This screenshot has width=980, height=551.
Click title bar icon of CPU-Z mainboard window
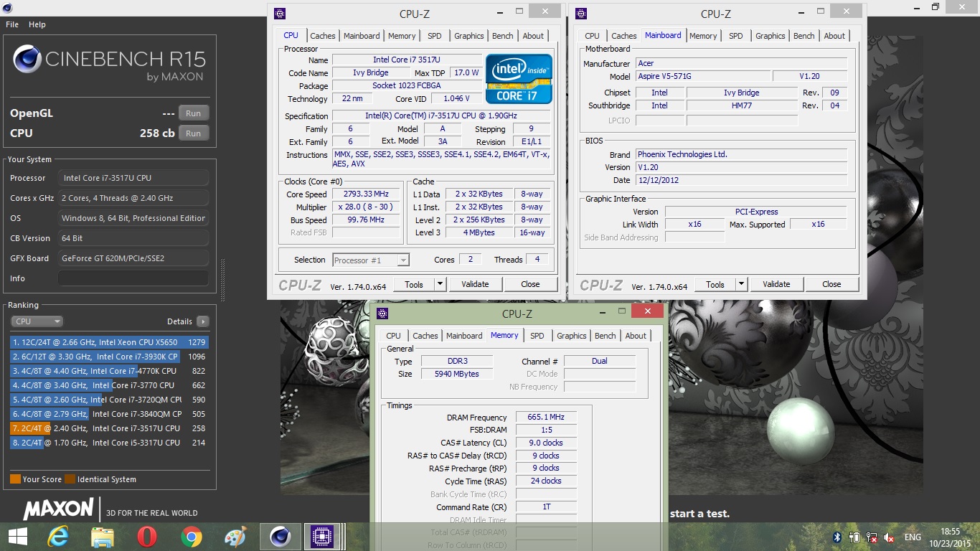tap(581, 13)
